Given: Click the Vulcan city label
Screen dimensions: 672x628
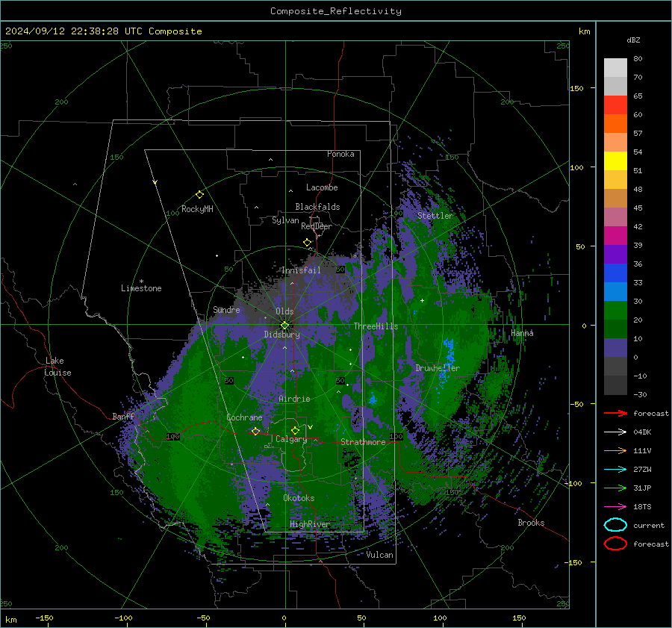Looking at the screenshot, I should tap(379, 555).
